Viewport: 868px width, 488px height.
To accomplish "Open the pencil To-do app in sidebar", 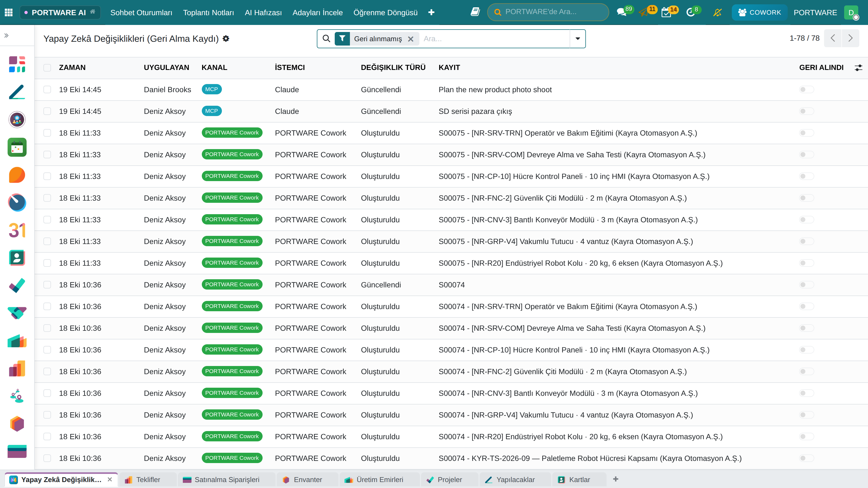I will [x=17, y=92].
